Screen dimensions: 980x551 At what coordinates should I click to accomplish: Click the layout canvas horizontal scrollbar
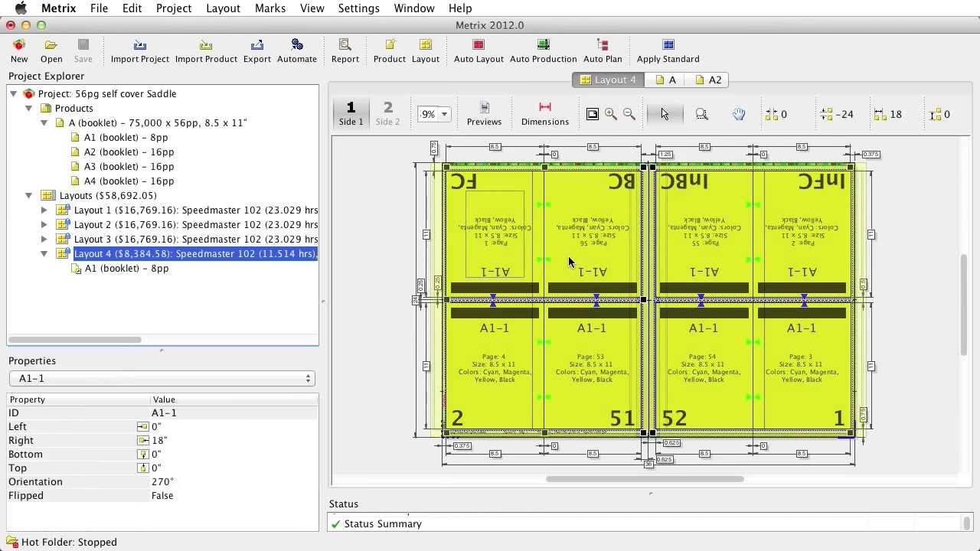pyautogui.click(x=645, y=479)
